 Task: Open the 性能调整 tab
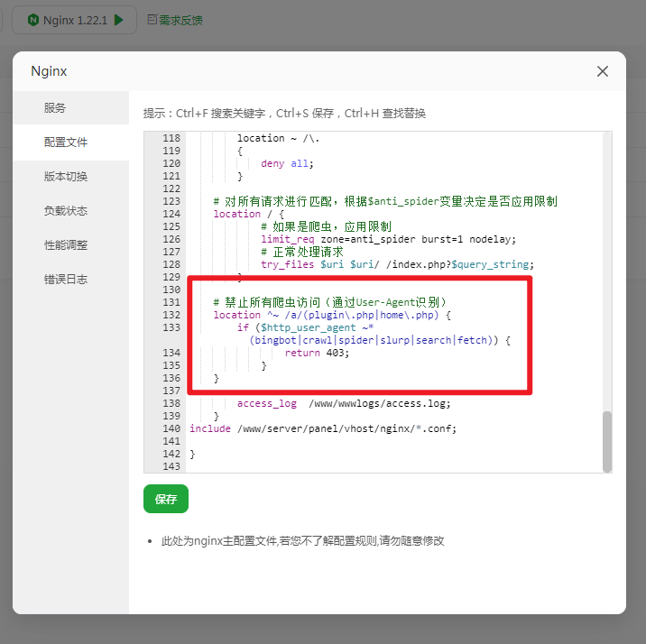(66, 245)
